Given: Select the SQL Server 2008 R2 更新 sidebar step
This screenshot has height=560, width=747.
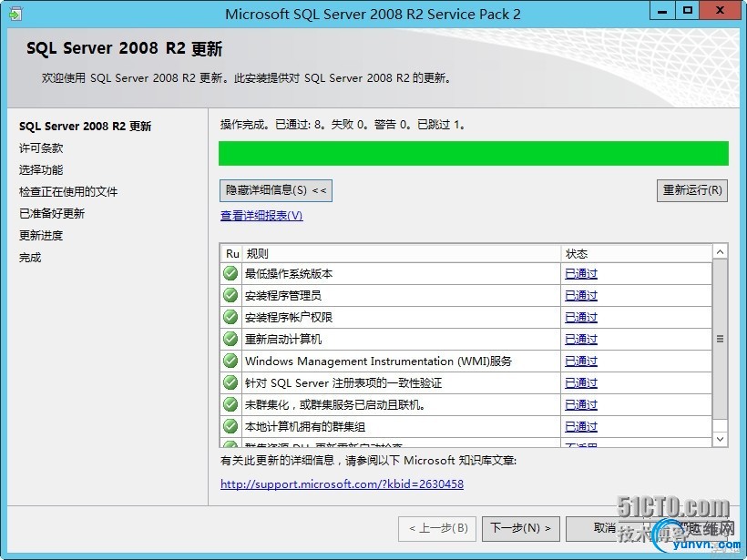Looking at the screenshot, I should [86, 127].
